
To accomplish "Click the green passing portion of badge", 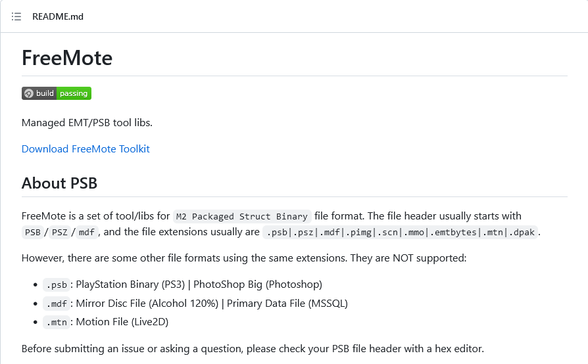I will pyautogui.click(x=74, y=93).
